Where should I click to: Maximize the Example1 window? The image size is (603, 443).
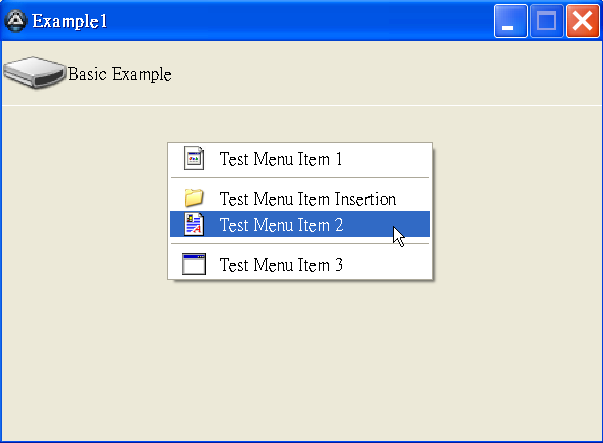546,21
